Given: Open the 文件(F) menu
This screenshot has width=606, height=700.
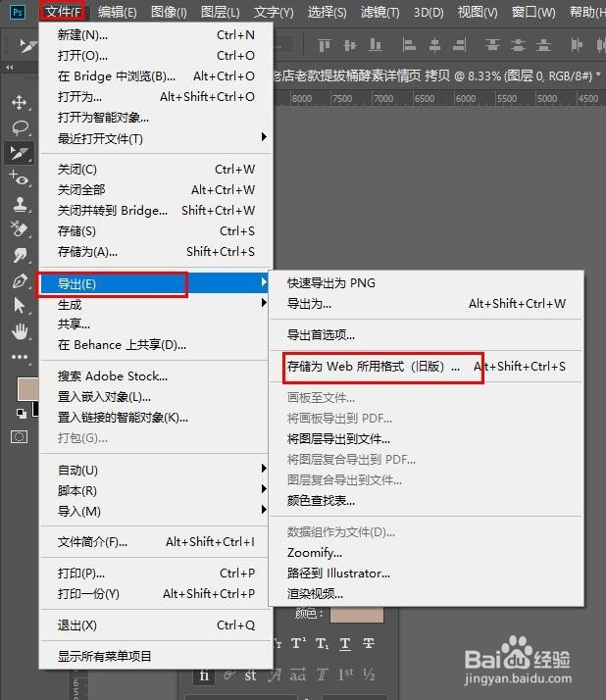Looking at the screenshot, I should pyautogui.click(x=63, y=12).
